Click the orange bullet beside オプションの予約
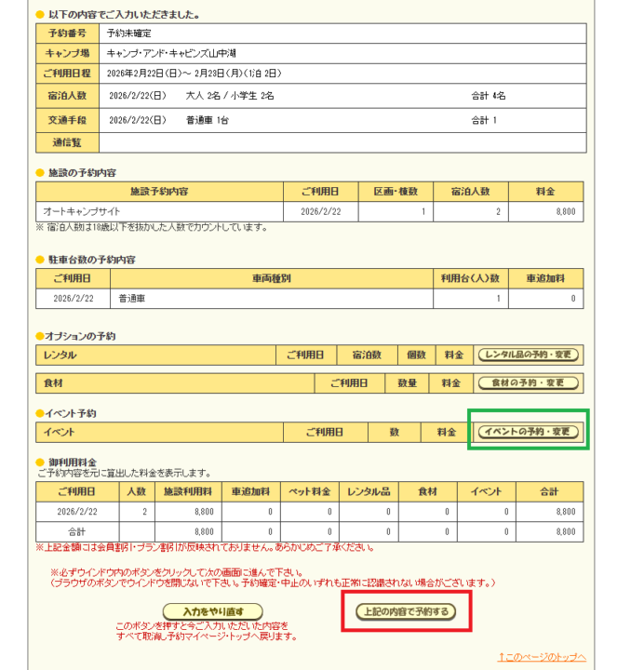Image resolution: width=644 pixels, height=670 pixels. click(39, 335)
